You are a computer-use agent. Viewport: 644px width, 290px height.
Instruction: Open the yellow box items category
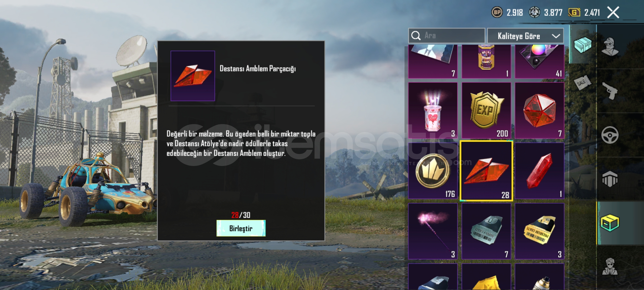[x=610, y=223]
